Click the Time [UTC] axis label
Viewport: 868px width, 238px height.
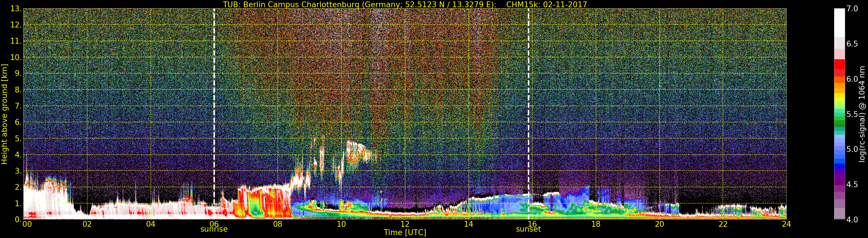405,233
